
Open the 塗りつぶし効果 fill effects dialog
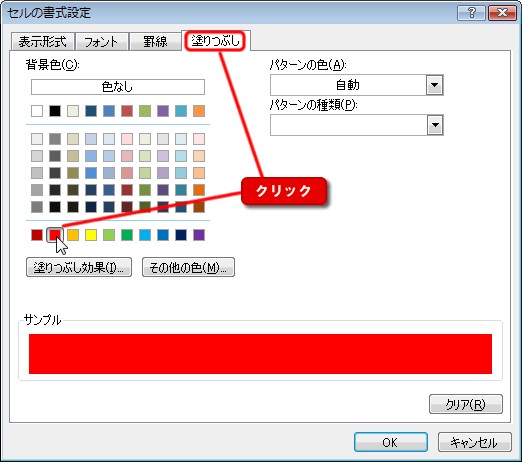tap(79, 267)
